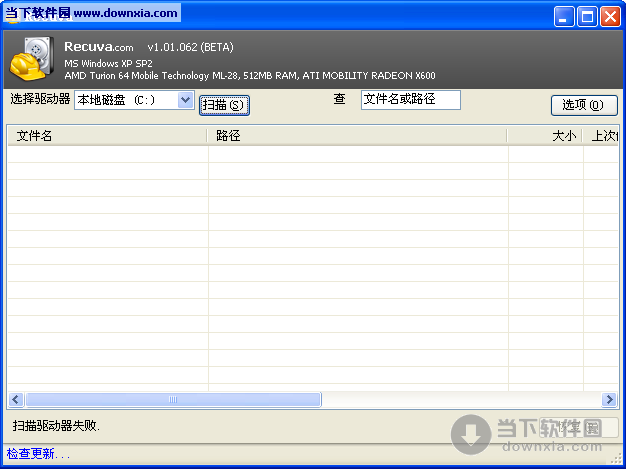Click the 选择驱动器 label
The width and height of the screenshot is (626, 469).
40,99
